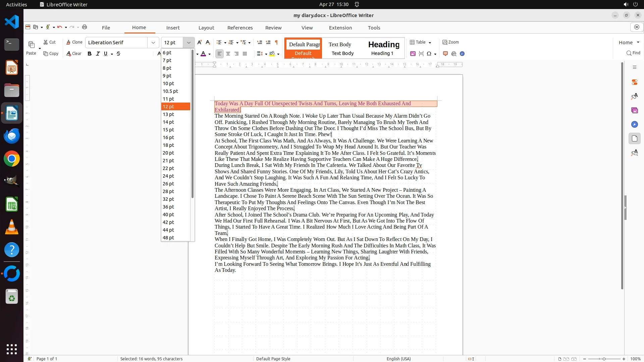The height and width of the screenshot is (362, 644).
Task: Toggle formatting marks pilcrow icon
Action: (x=276, y=42)
